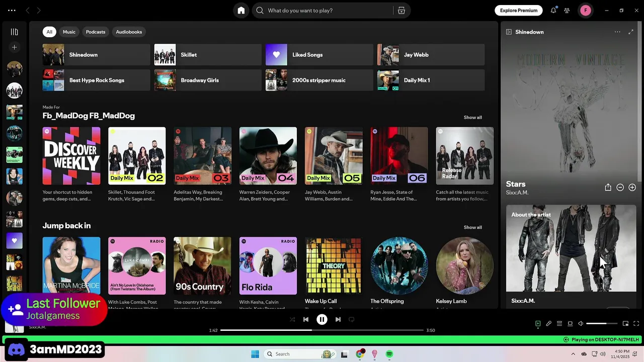Screen dimensions: 644x362
Task: Open Daily Mix 02 cover
Action: click(137, 156)
